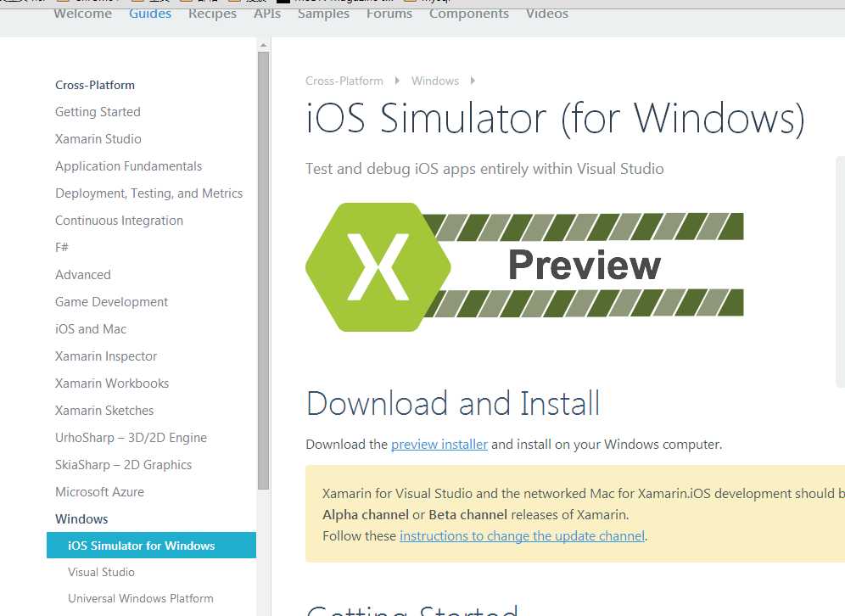Click the sidebar scrollbar thumb
Viewport: 845px width, 616px height.
[x=263, y=271]
